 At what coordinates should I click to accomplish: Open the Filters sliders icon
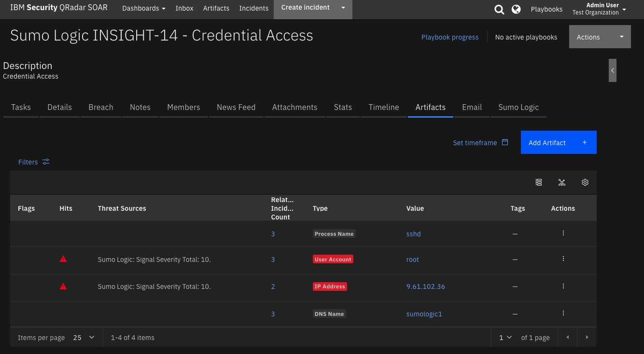click(x=46, y=162)
